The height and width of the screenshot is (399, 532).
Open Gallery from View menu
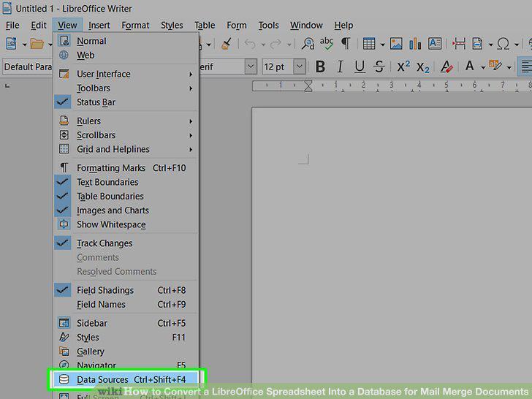[126, 351]
